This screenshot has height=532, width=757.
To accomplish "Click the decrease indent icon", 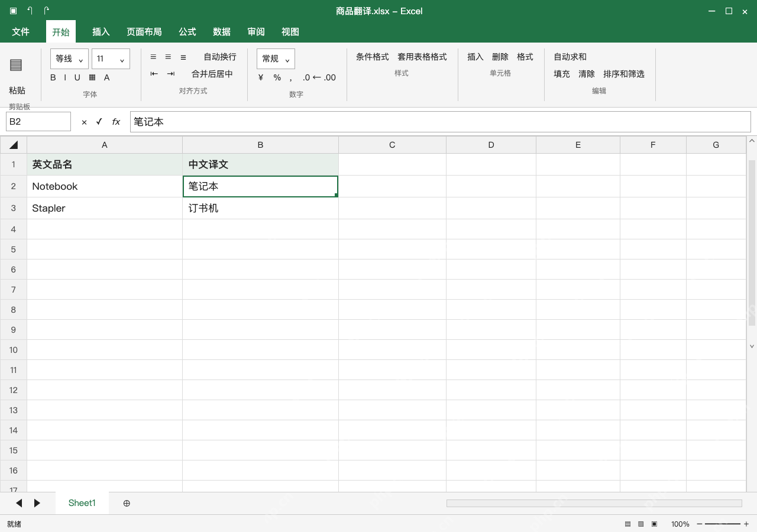I will click(154, 74).
